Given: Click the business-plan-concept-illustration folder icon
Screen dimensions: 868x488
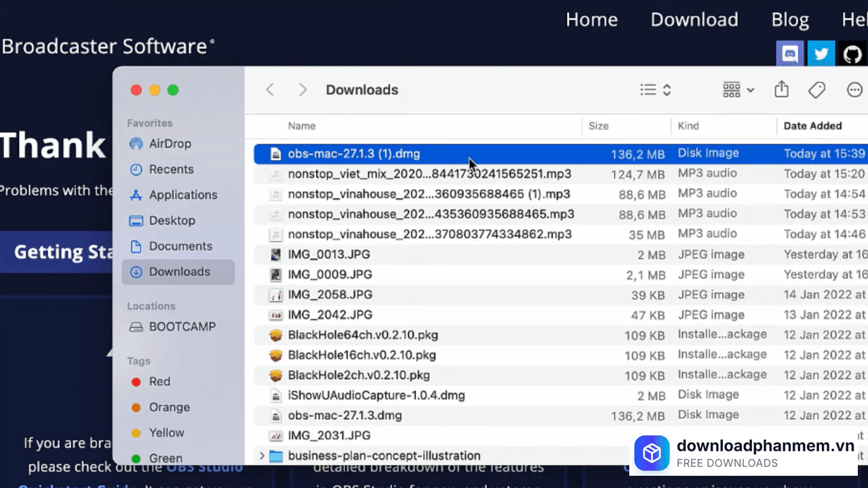Looking at the screenshot, I should [x=275, y=456].
